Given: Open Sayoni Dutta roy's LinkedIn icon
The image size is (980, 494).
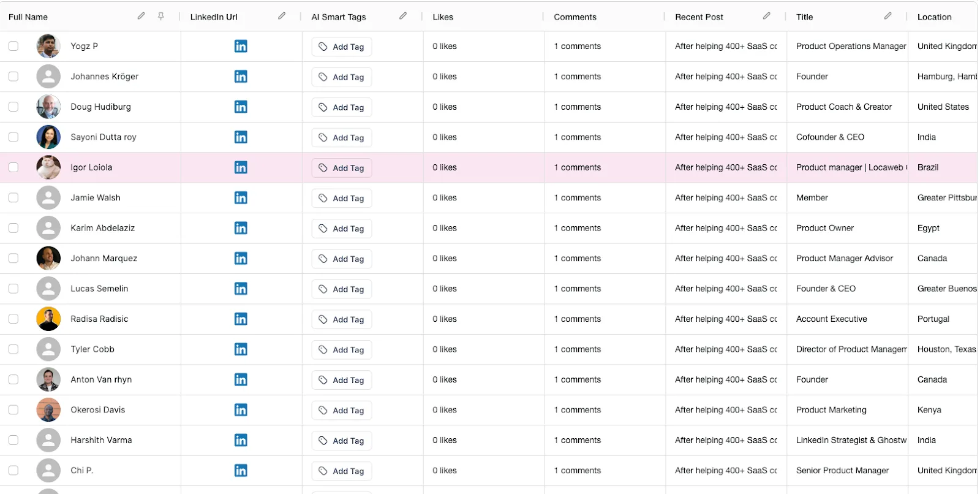Looking at the screenshot, I should coord(241,137).
